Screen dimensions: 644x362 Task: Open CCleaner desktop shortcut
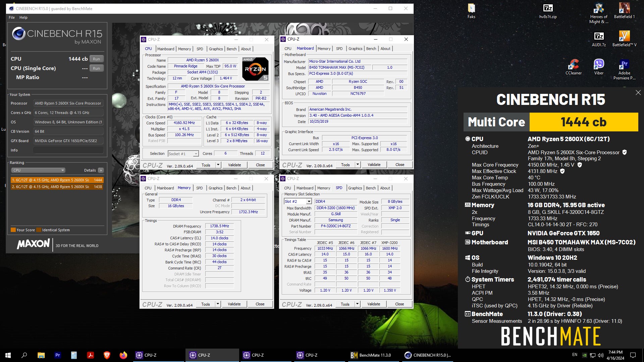(x=573, y=67)
